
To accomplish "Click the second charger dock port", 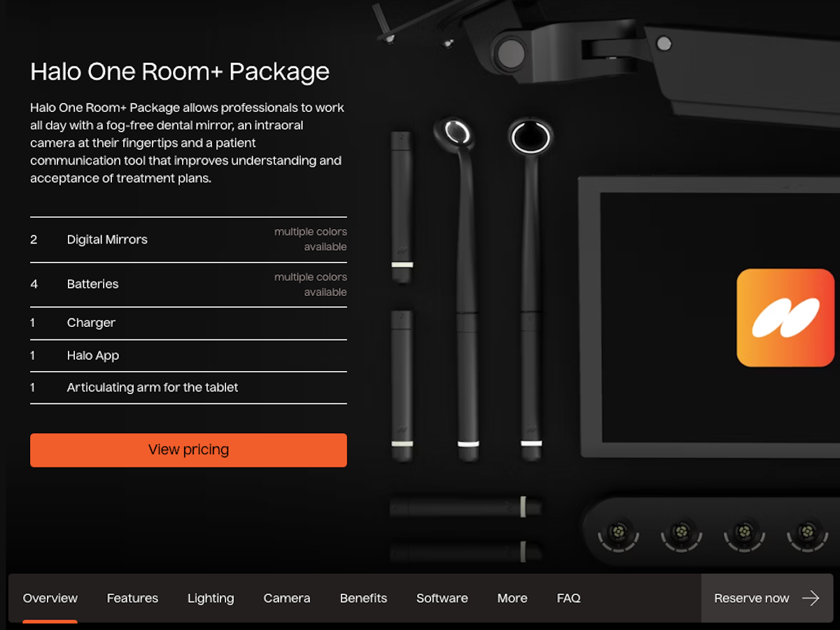I will 682,533.
